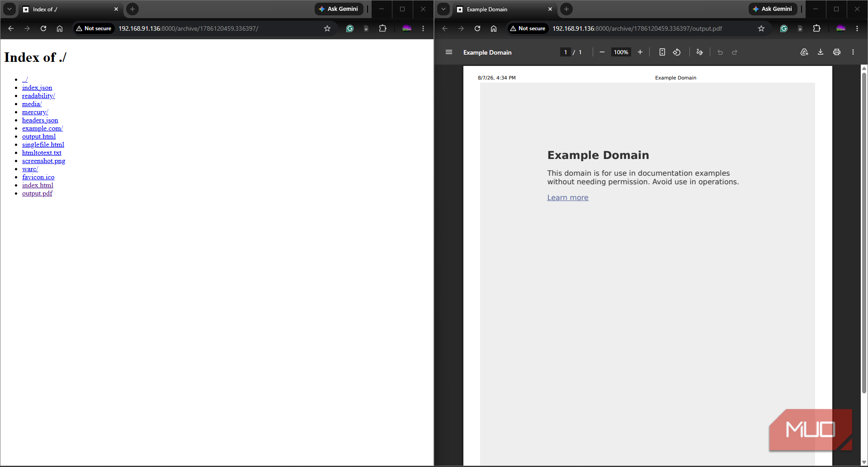Rotate the PDF counterclockwise
The height and width of the screenshot is (467, 868).
point(677,52)
